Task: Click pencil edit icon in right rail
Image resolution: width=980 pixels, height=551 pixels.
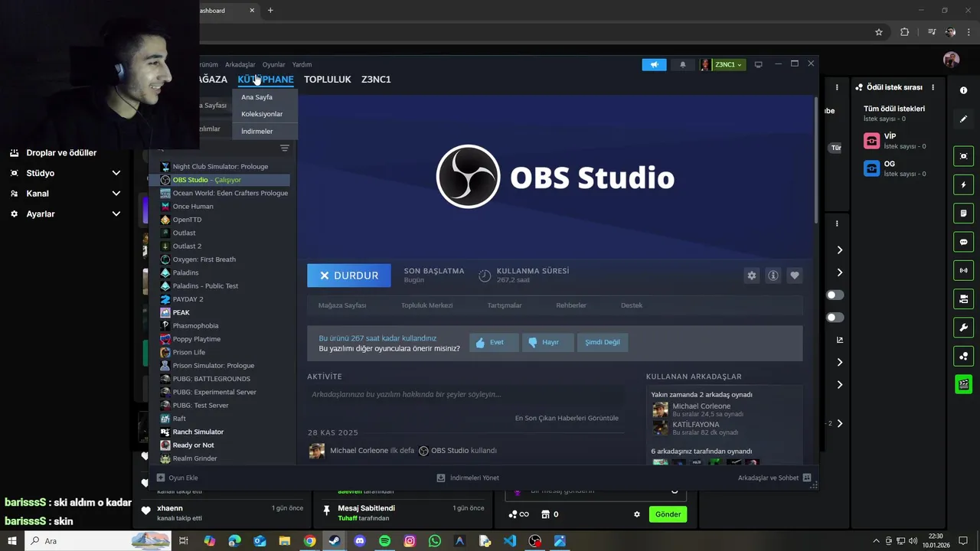Action: [x=963, y=119]
